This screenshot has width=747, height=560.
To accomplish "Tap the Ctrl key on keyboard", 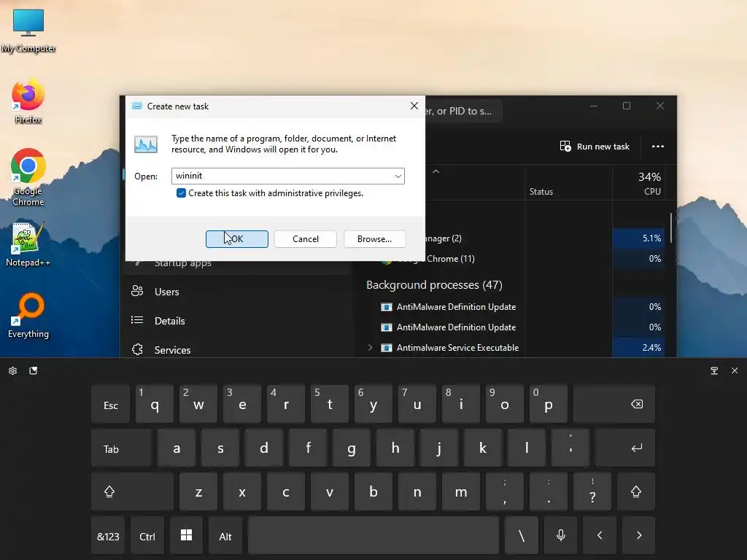I will [x=147, y=535].
